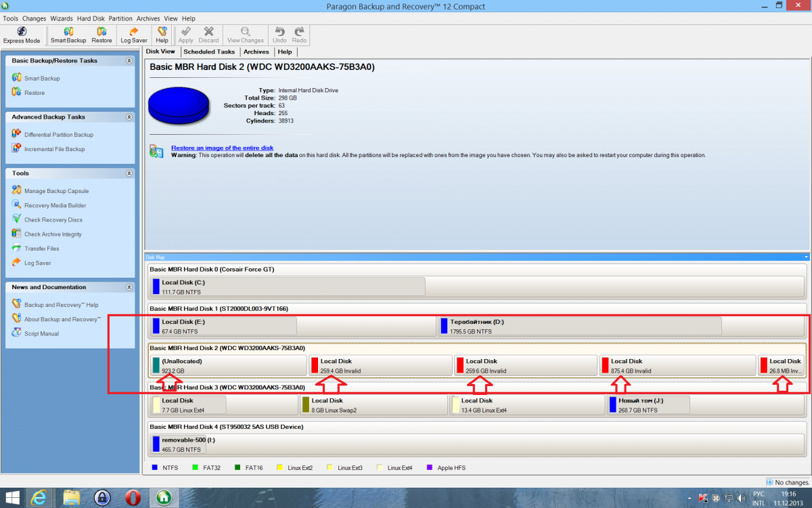Viewport: 812px width, 508px height.
Task: Click the restore-image icon beside the warning
Action: (x=156, y=151)
